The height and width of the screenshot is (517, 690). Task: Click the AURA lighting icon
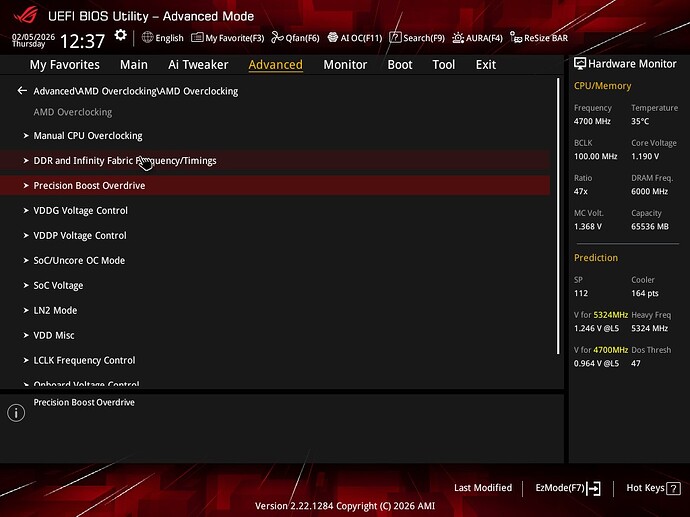(x=458, y=37)
